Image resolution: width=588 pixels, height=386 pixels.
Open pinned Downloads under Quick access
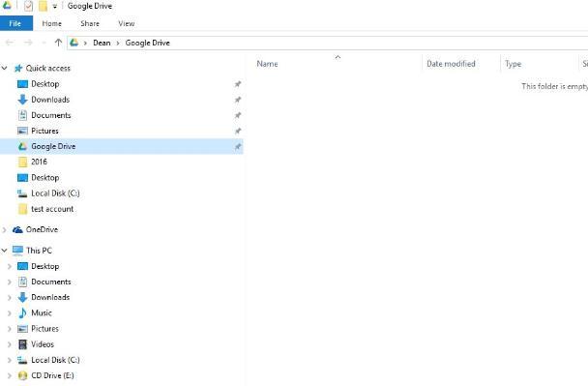coord(50,100)
